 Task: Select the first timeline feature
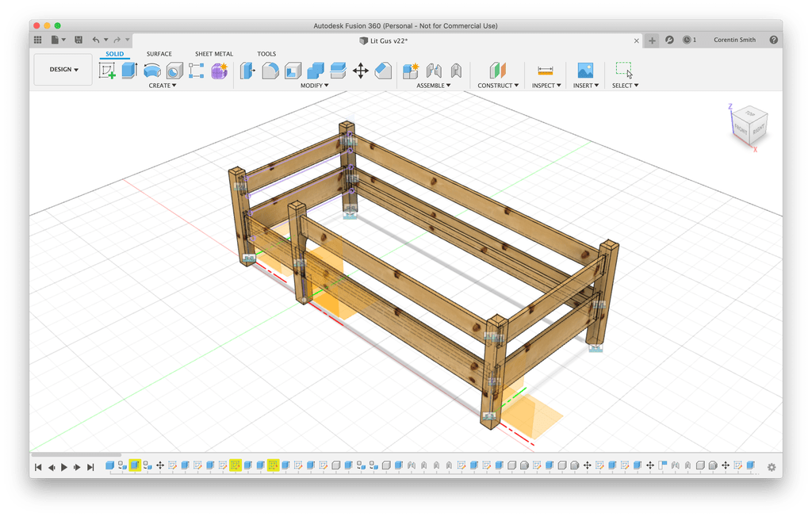point(109,465)
